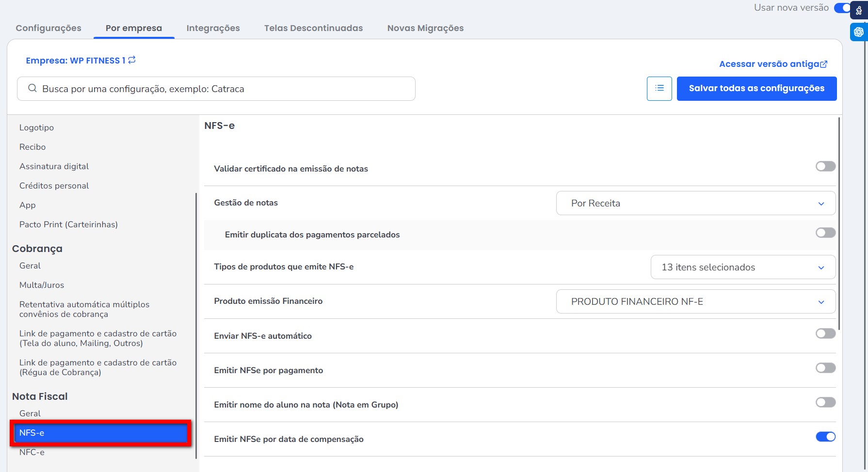Click the accessibility icon at top right
This screenshot has height=472, width=868.
tap(859, 10)
